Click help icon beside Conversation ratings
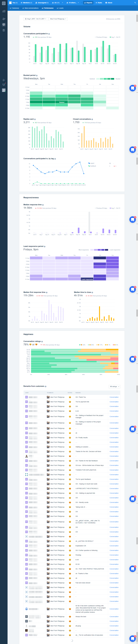 pyautogui.click(x=42, y=341)
